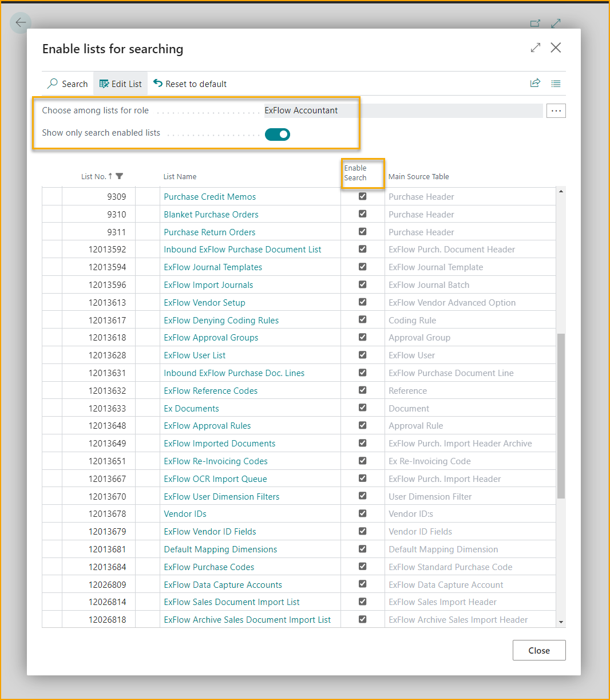610x700 pixels.
Task: Click the List Name column header
Action: (x=180, y=176)
